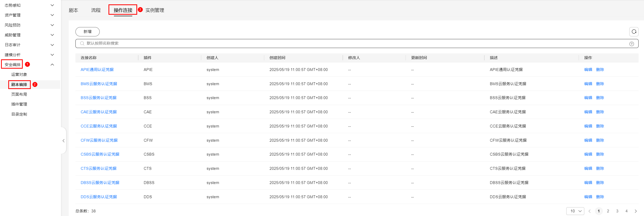Click the help icon in search bar
Screen dimensions: 644x216
point(631,44)
